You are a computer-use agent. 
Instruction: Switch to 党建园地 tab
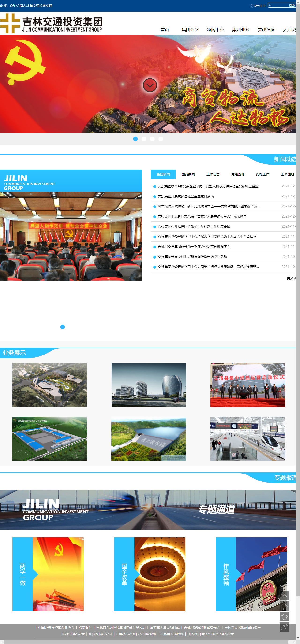[238, 174]
